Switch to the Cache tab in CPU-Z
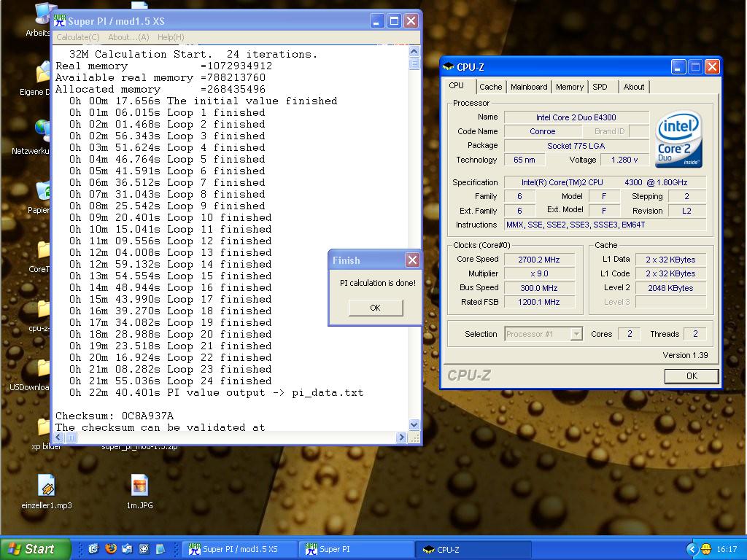This screenshot has width=747, height=560. tap(490, 87)
